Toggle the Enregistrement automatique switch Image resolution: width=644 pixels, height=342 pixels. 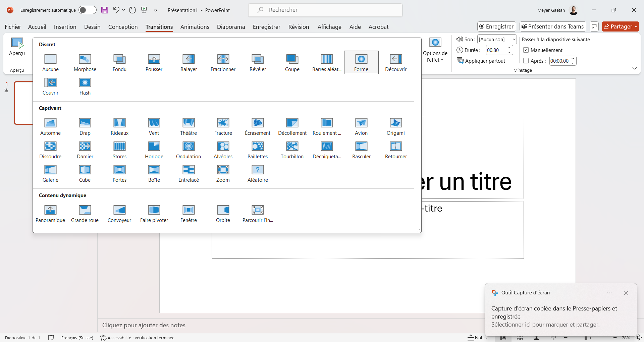coord(88,10)
